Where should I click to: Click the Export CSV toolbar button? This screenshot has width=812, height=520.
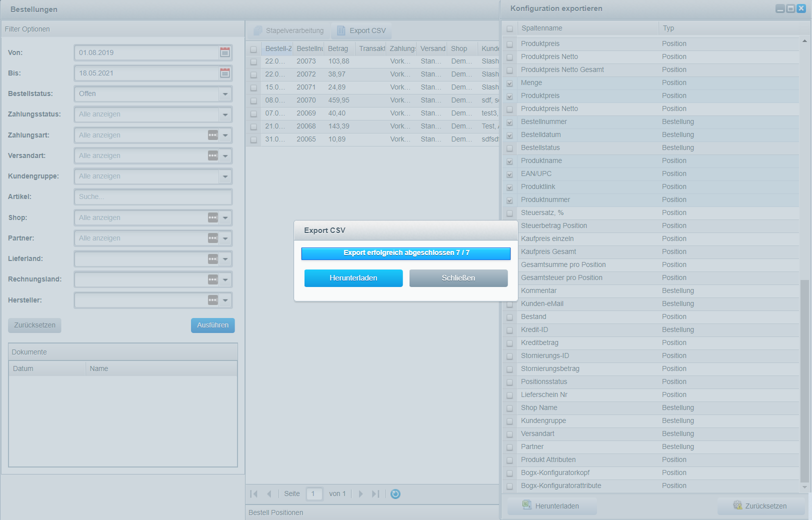(x=361, y=30)
